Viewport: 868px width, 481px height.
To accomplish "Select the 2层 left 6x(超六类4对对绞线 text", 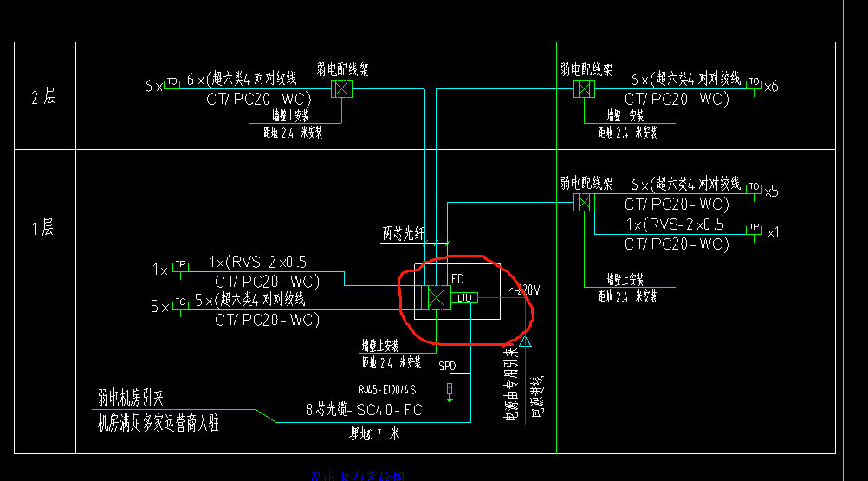I will (242, 79).
